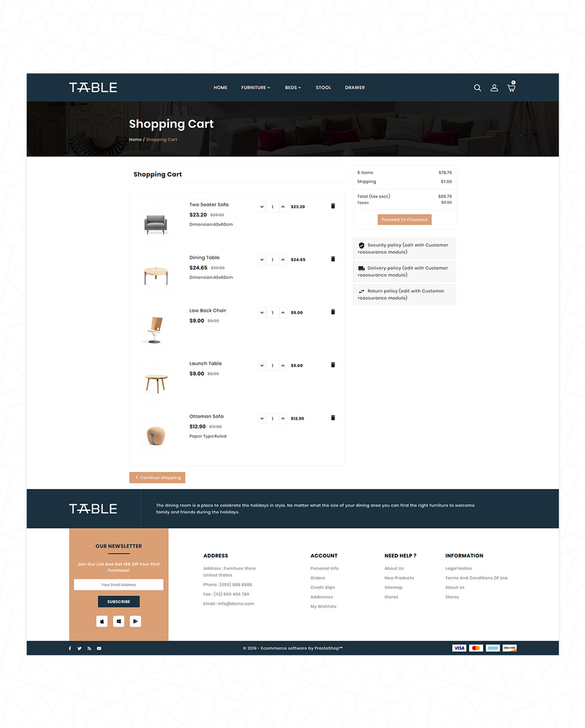Open the Personal Info footer link
This screenshot has height=728, width=585.
coord(324,568)
